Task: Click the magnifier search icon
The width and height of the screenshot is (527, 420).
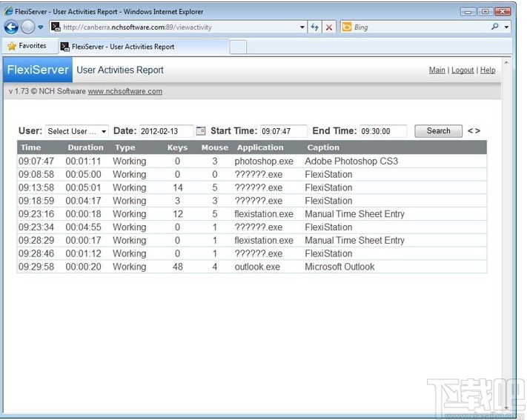Action: coord(494,27)
